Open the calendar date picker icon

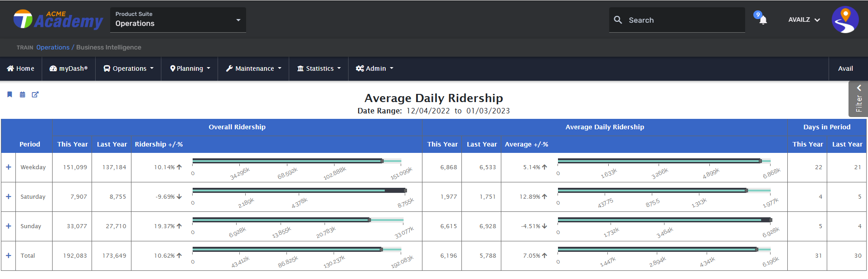coord(22,94)
